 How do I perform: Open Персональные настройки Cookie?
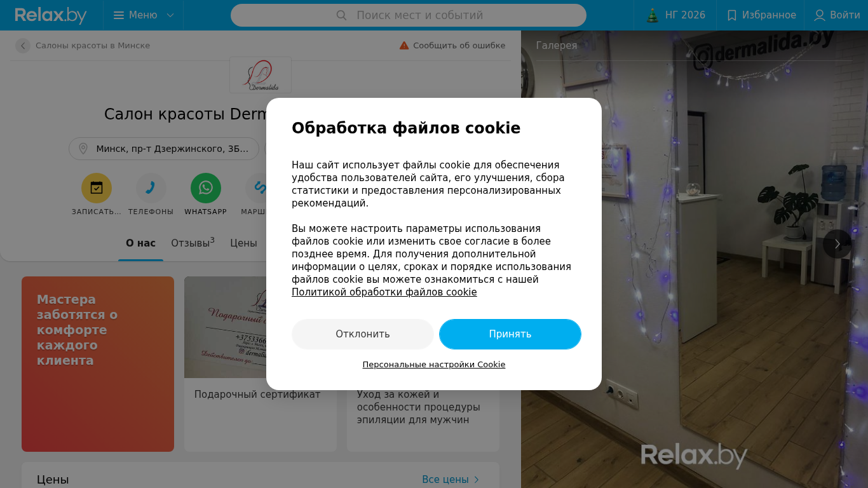434,365
